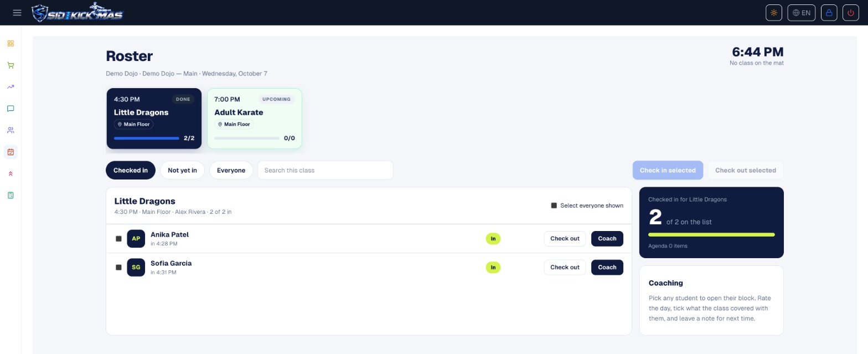Click the In badge for Anika Patel
The width and height of the screenshot is (868, 354).
(493, 239)
